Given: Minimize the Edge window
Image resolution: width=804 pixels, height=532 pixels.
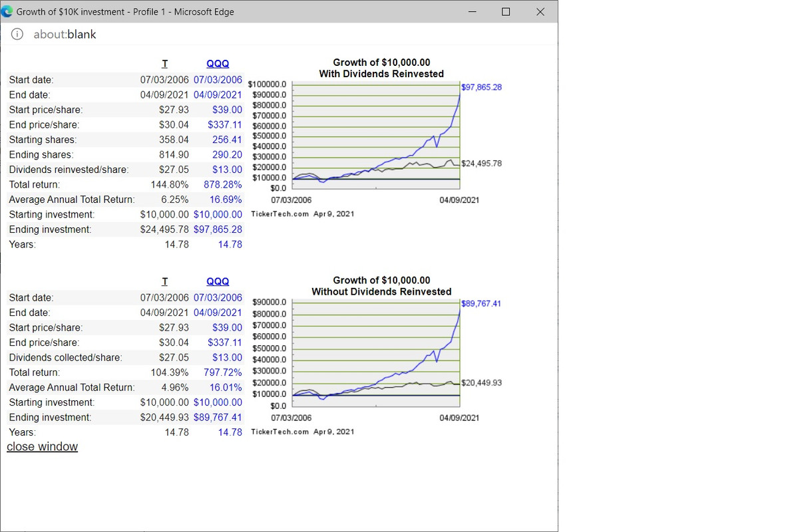Looking at the screenshot, I should [x=472, y=11].
